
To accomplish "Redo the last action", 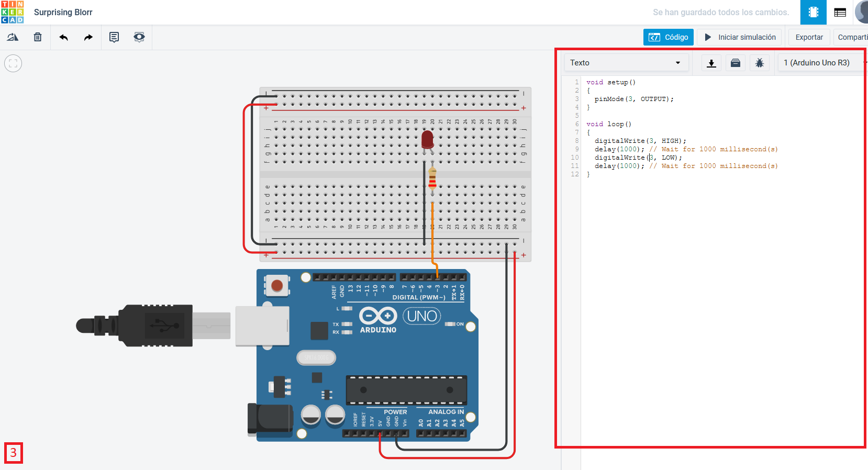I will pos(88,37).
